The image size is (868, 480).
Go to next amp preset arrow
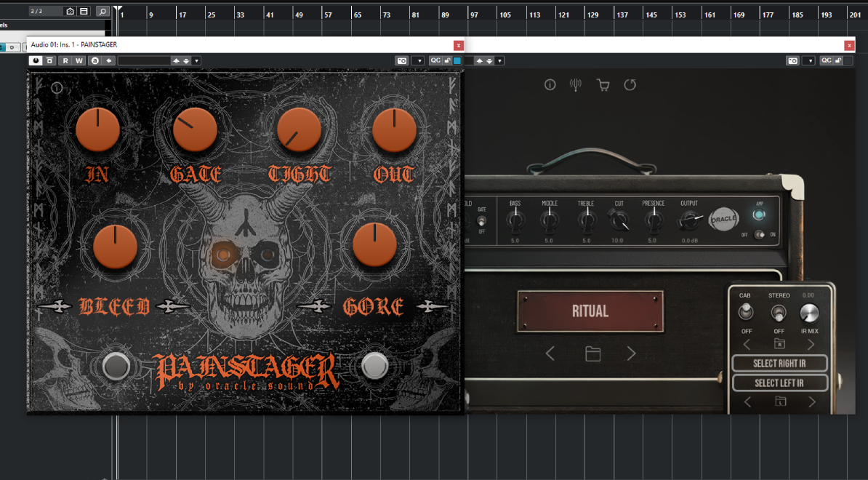[x=631, y=354]
